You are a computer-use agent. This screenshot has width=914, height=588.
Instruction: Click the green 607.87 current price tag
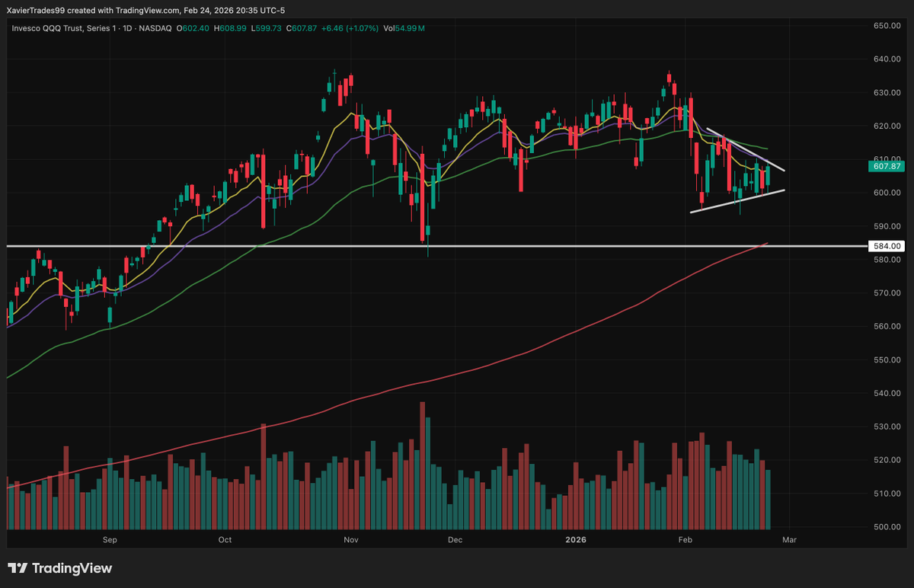[x=887, y=166]
